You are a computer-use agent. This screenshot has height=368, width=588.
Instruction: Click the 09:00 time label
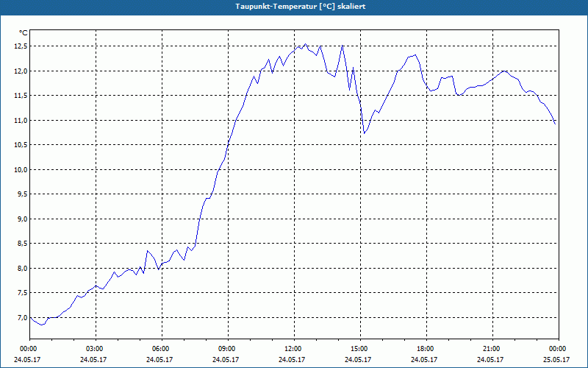tap(228, 349)
